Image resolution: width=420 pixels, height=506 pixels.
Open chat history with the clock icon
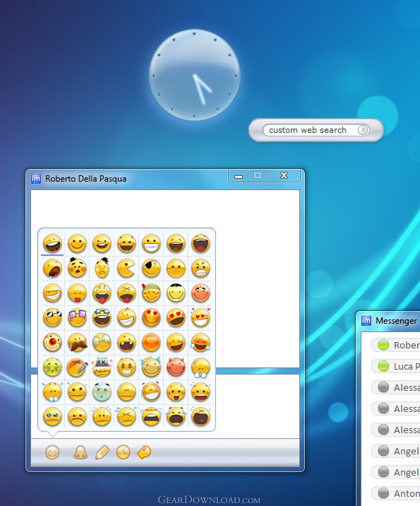(x=124, y=452)
